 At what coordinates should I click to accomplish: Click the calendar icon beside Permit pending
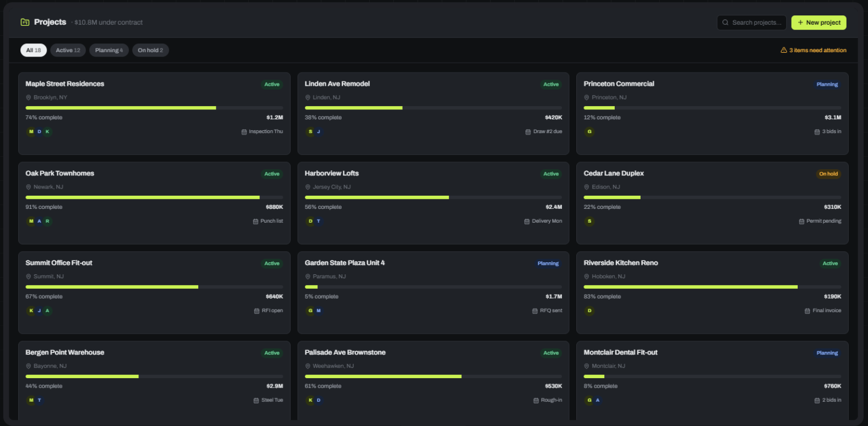pos(802,222)
